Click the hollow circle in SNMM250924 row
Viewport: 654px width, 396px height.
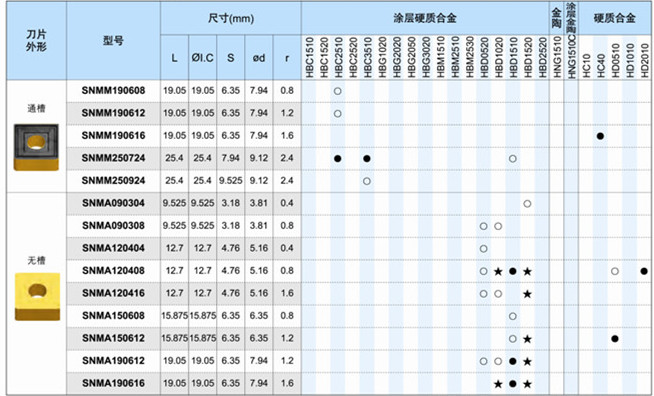click(x=367, y=181)
